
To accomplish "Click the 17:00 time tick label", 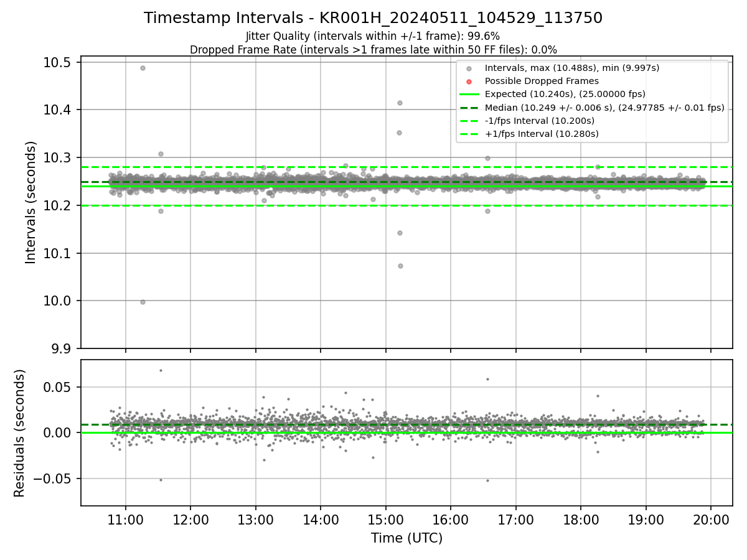I will (516, 520).
